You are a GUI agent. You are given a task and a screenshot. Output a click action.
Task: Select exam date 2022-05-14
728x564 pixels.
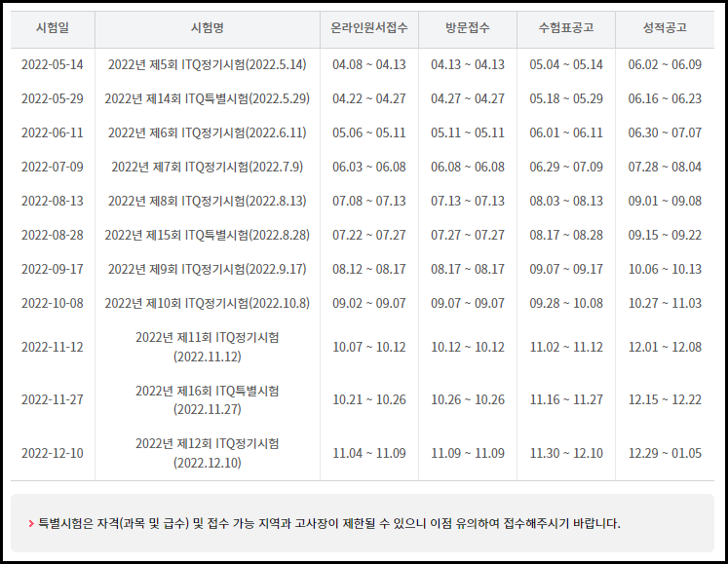[x=53, y=64]
